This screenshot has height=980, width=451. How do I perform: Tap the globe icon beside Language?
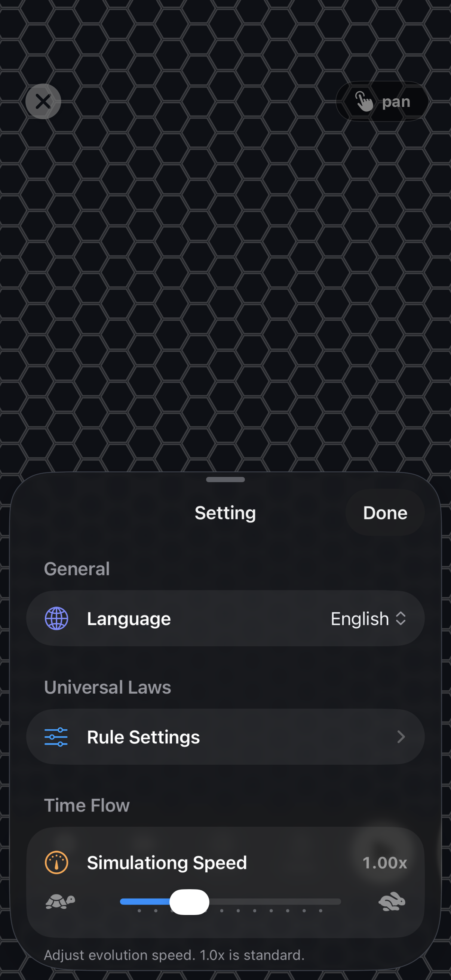click(56, 618)
